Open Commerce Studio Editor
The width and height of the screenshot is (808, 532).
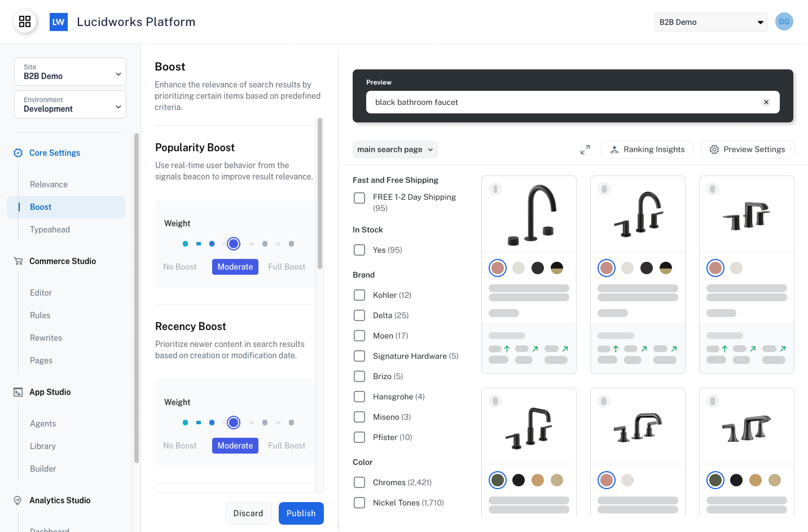pyautogui.click(x=41, y=293)
